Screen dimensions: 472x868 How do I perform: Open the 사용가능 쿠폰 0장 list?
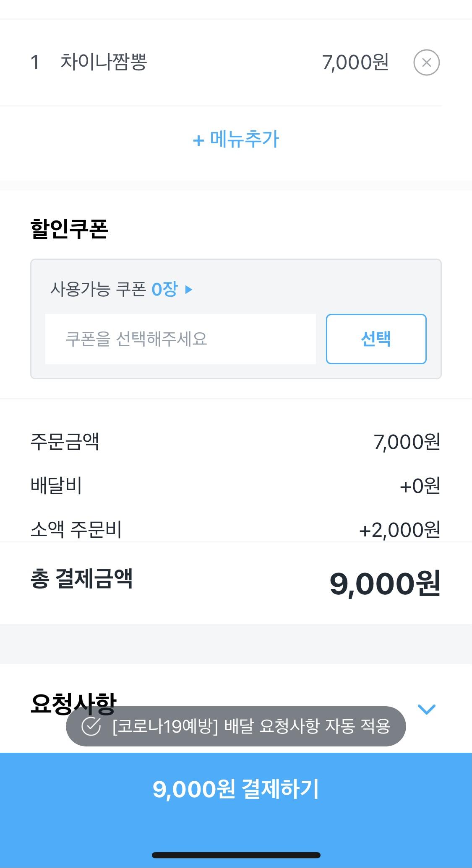(x=114, y=289)
